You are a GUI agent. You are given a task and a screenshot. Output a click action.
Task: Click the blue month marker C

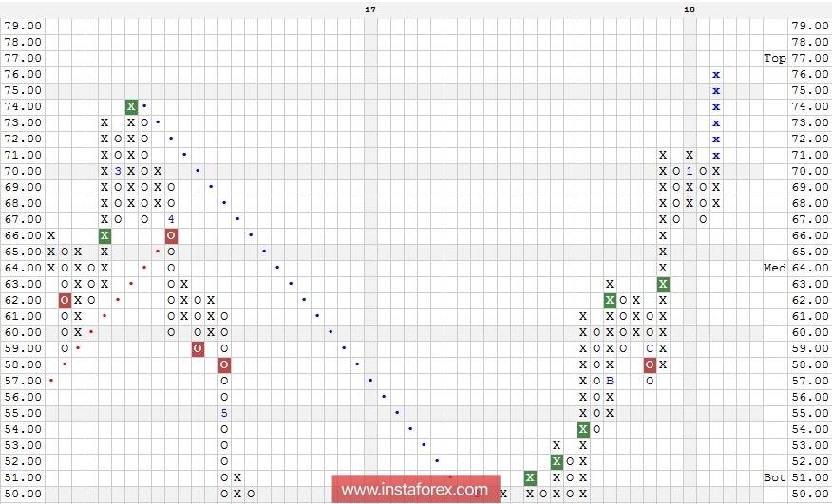(650, 348)
